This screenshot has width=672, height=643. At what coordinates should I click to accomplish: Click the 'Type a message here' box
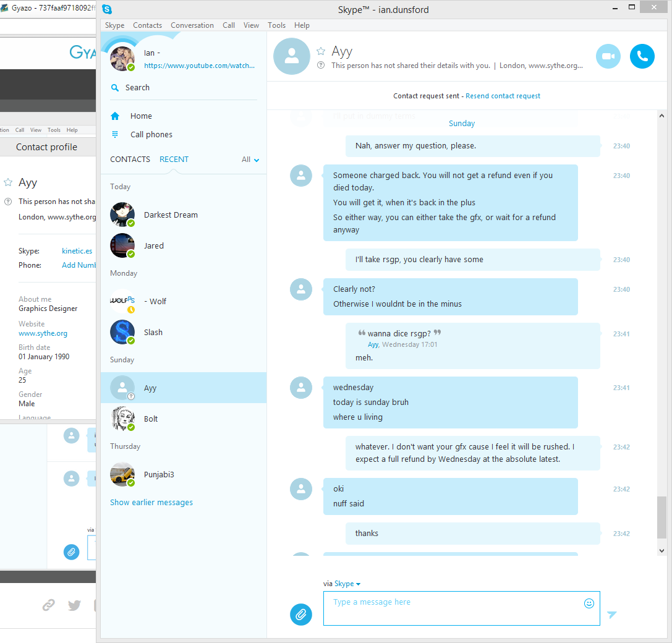[x=462, y=608]
